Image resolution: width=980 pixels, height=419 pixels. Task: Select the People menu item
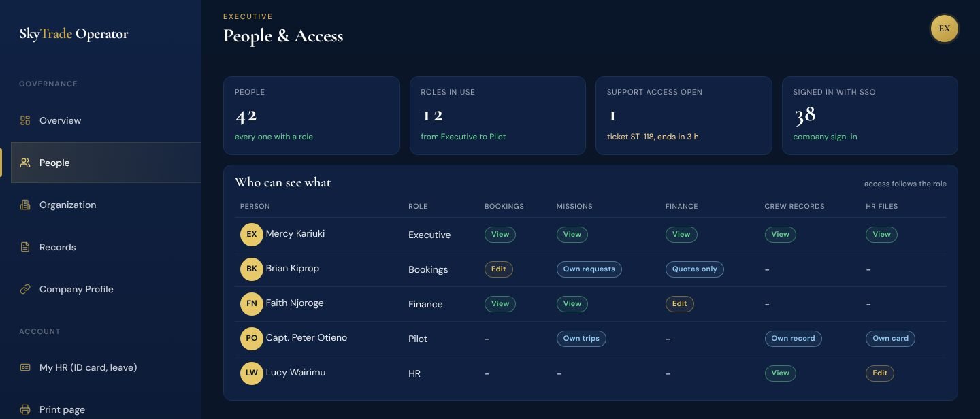106,163
